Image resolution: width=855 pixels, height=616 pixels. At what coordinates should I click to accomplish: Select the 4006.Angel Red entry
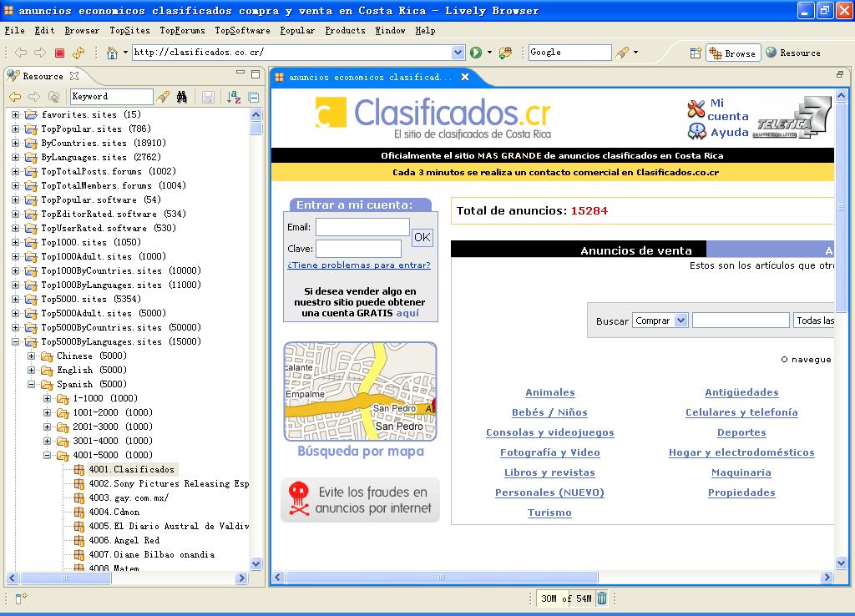click(x=124, y=540)
